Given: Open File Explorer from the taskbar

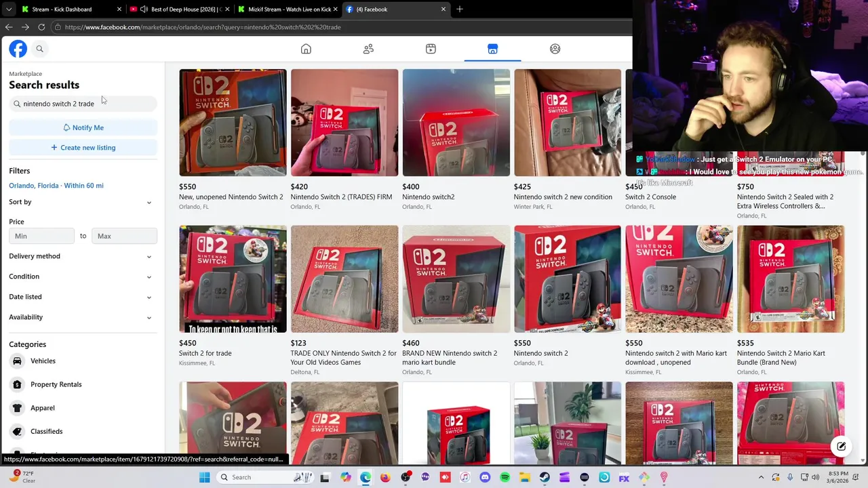Looking at the screenshot, I should 524,477.
